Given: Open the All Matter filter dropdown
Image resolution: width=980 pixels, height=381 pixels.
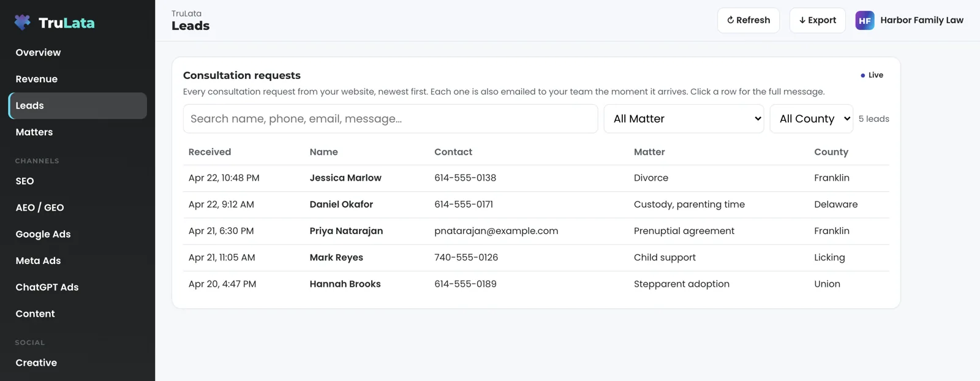Looking at the screenshot, I should [684, 119].
